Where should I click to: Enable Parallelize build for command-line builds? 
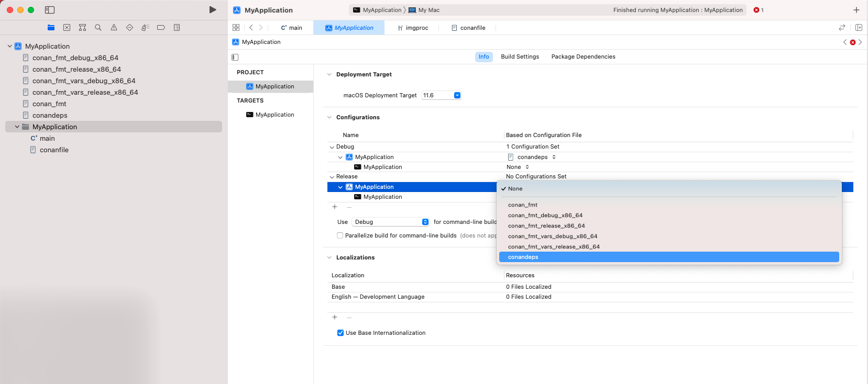click(x=340, y=236)
